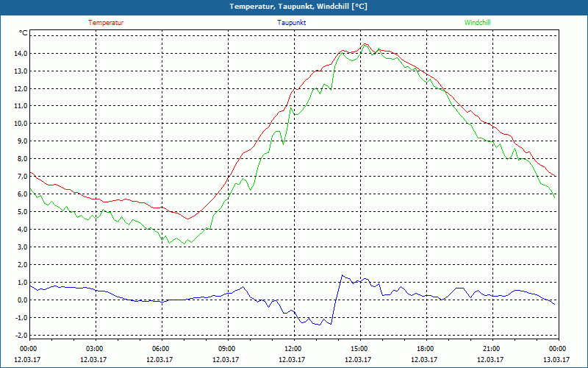This screenshot has width=588, height=368.
Task: Click the °C unit label on the y-axis
Action: 23,33
